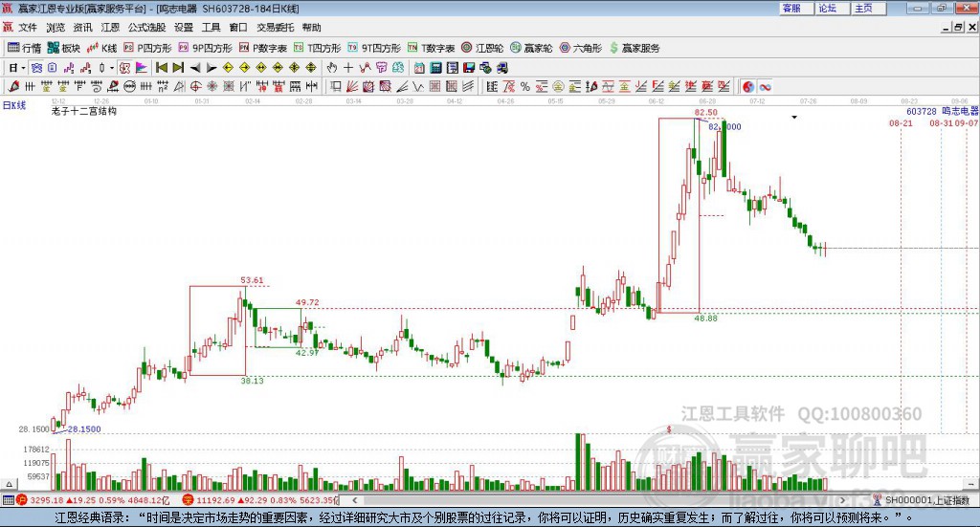Viewport: 980px width, 527px height.
Task: Open the 江恩轮 Gann wheel
Action: [482, 48]
